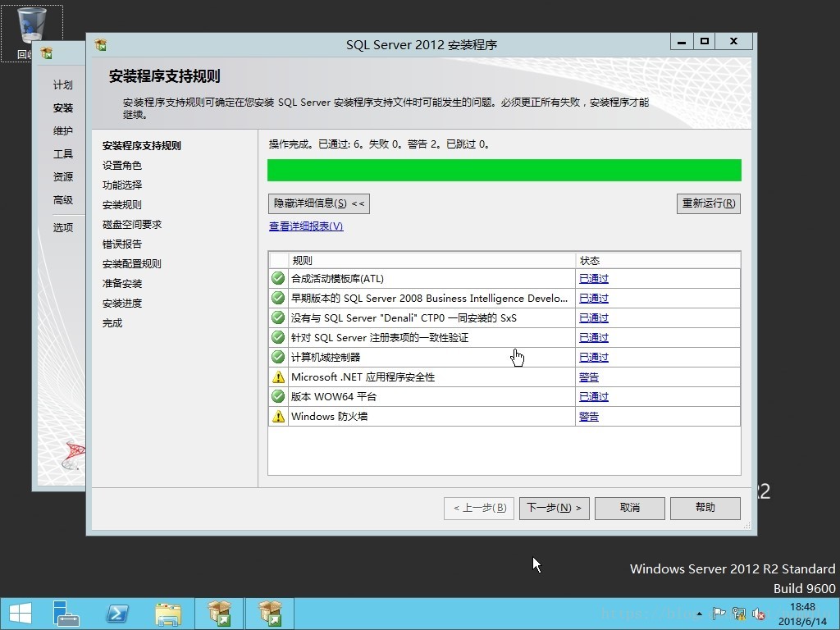The image size is (840, 630).
Task: Open File Explorer from the taskbar
Action: (x=168, y=614)
